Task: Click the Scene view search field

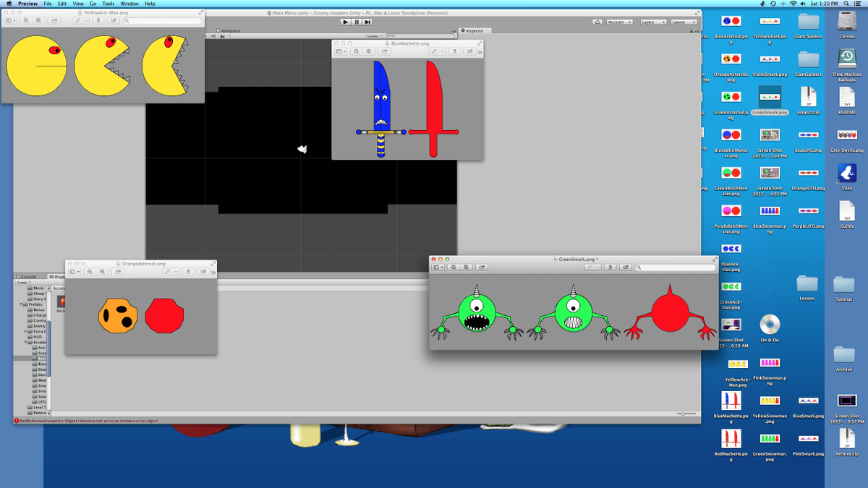Action: [x=418, y=35]
